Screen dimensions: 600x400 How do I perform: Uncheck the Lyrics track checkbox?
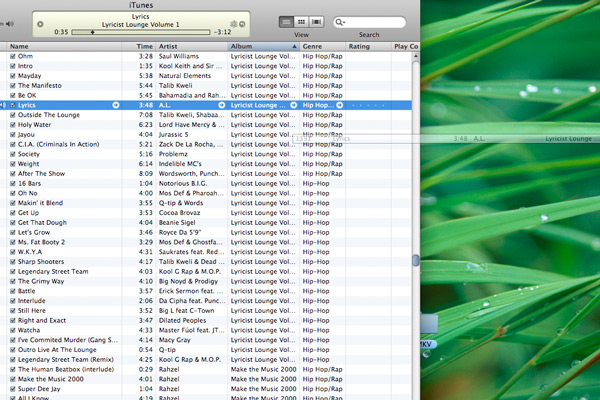point(13,105)
